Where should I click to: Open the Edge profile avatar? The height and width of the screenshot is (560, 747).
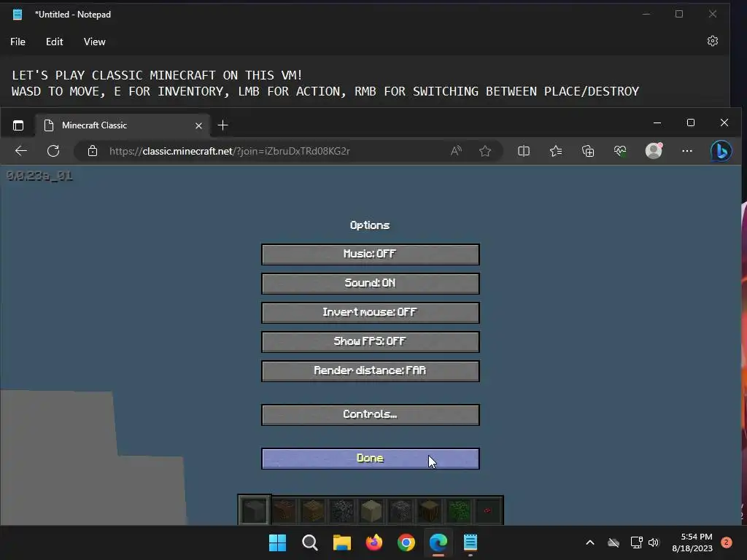click(654, 150)
